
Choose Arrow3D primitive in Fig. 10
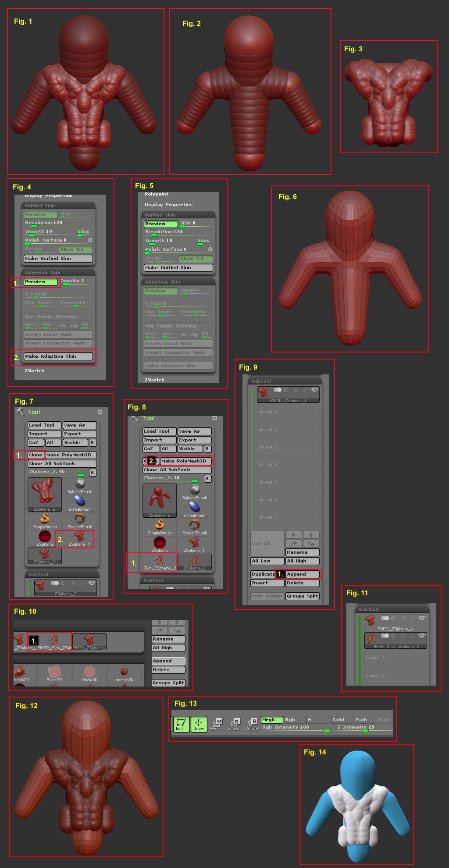click(x=125, y=674)
